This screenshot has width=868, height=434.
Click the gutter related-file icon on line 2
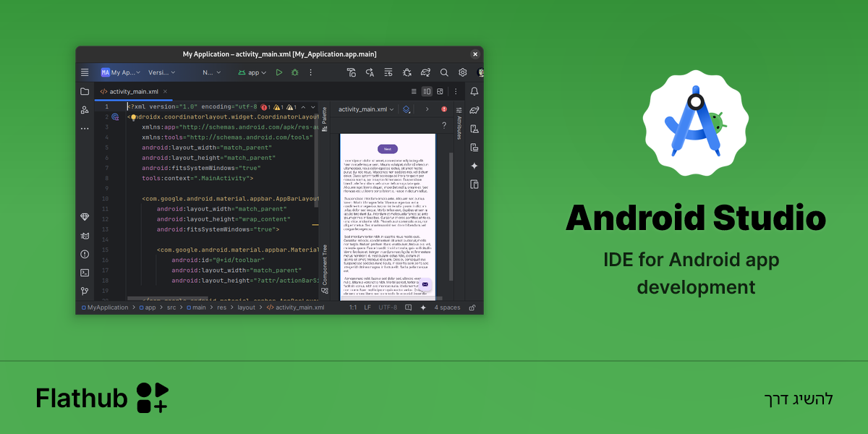[x=114, y=116]
